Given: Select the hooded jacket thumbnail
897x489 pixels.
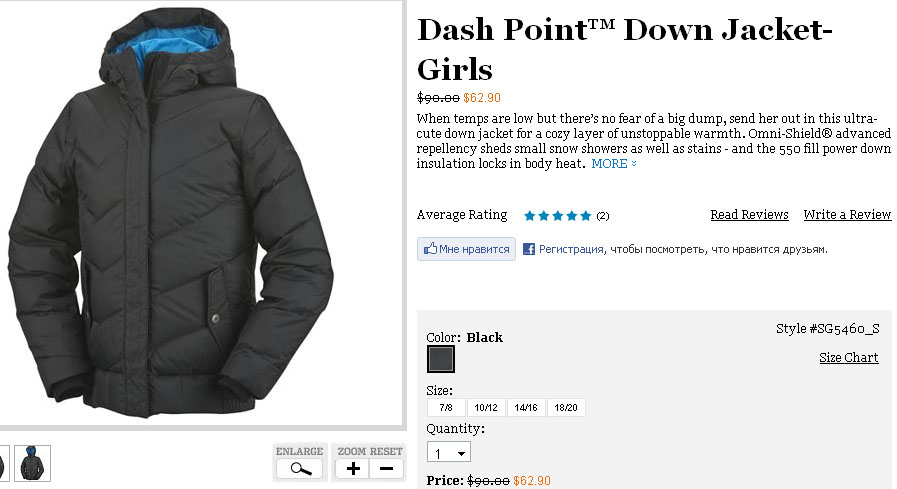Looking at the screenshot, I should point(33,463).
